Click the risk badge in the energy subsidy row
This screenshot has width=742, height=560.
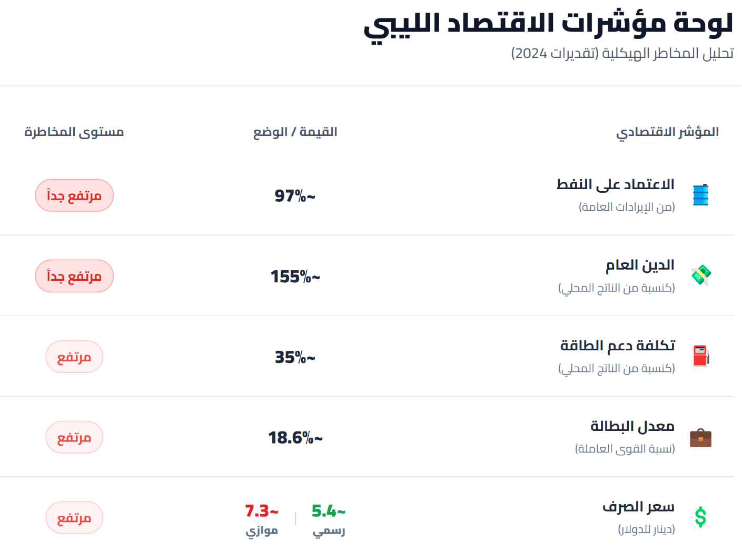tap(74, 357)
